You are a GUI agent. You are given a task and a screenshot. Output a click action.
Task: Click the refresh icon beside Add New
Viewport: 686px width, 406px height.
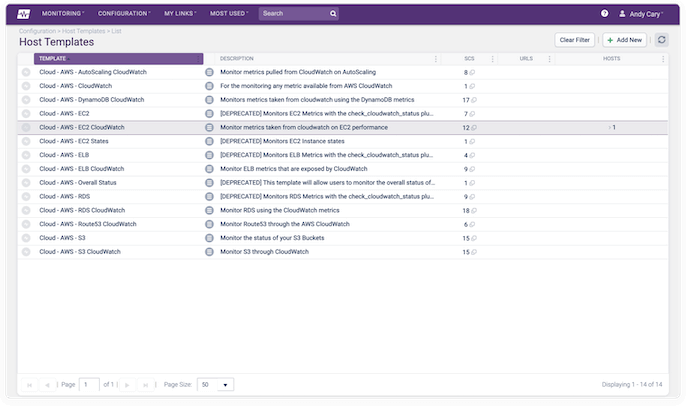pyautogui.click(x=661, y=39)
